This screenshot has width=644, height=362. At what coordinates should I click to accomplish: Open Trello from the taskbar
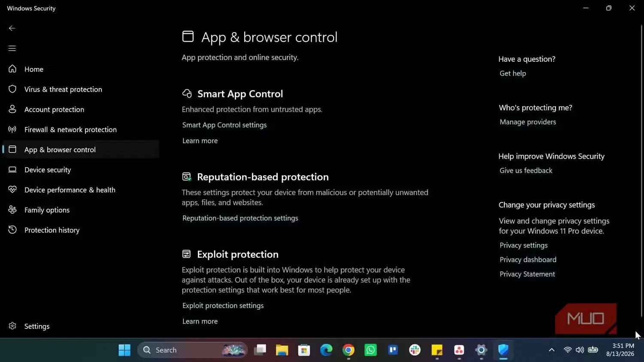point(393,350)
